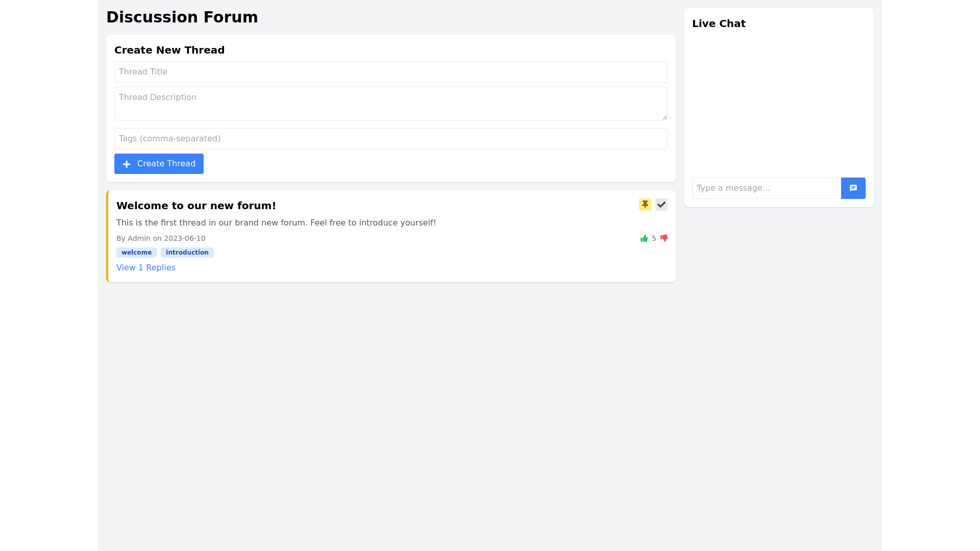The width and height of the screenshot is (980, 551).
Task: Click the By Admin on 2023-06-10 byline
Action: click(161, 238)
